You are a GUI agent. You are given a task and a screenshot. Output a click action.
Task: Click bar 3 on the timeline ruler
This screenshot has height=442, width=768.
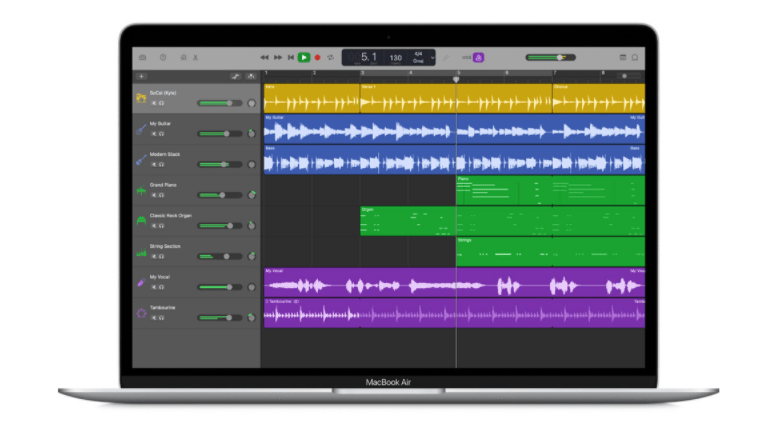(x=362, y=73)
